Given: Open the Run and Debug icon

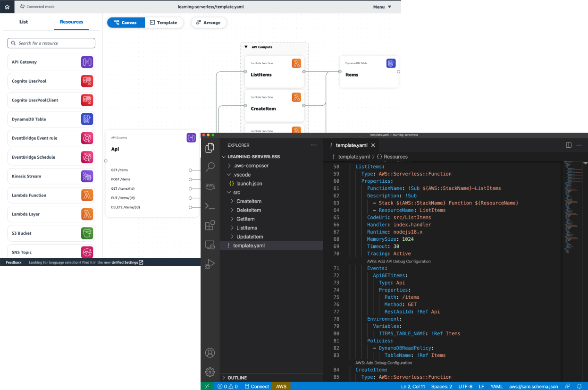Looking at the screenshot, I should point(210,264).
